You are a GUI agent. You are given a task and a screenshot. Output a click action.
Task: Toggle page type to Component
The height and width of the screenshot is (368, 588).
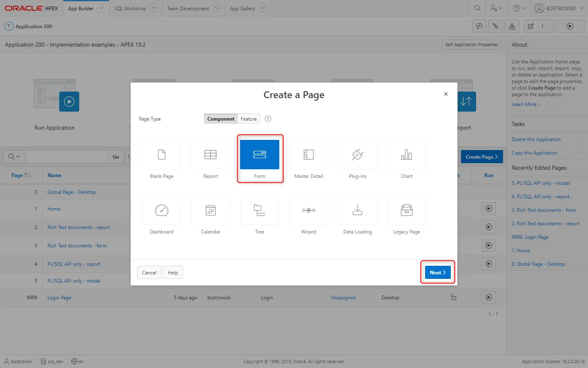tap(220, 119)
